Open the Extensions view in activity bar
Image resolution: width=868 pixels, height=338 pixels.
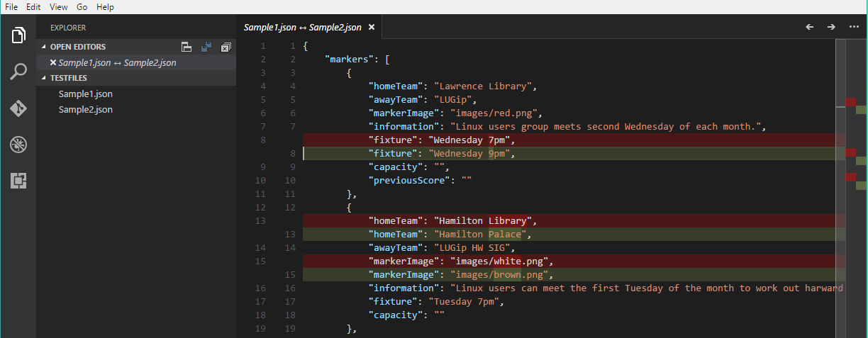coord(18,181)
